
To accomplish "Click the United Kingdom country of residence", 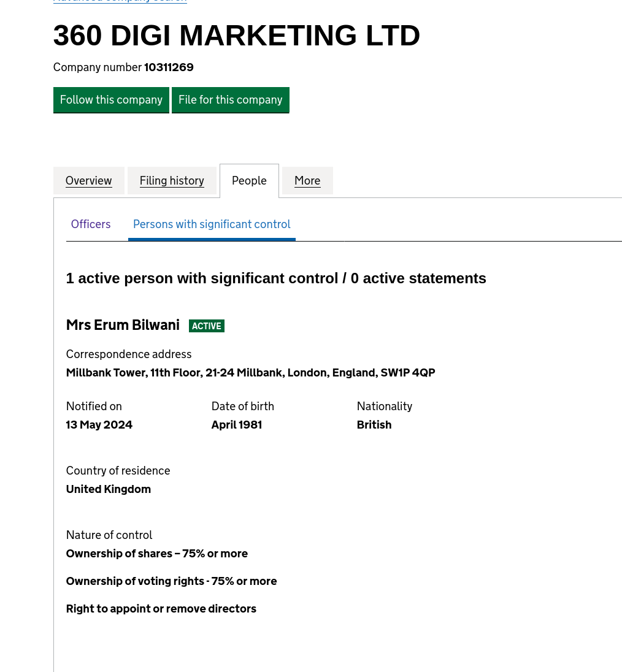I will coord(109,489).
